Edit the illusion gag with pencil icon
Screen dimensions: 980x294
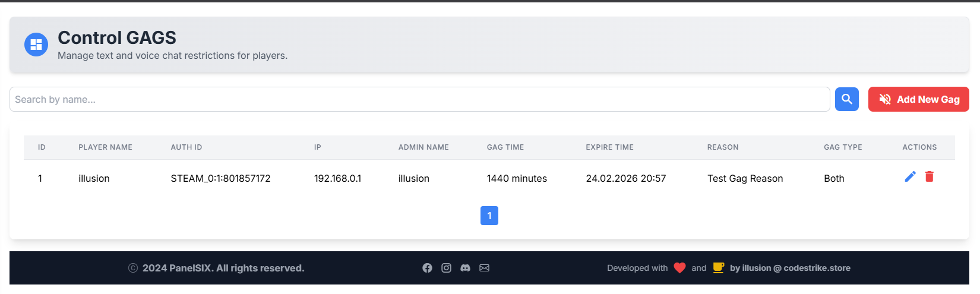tap(910, 176)
